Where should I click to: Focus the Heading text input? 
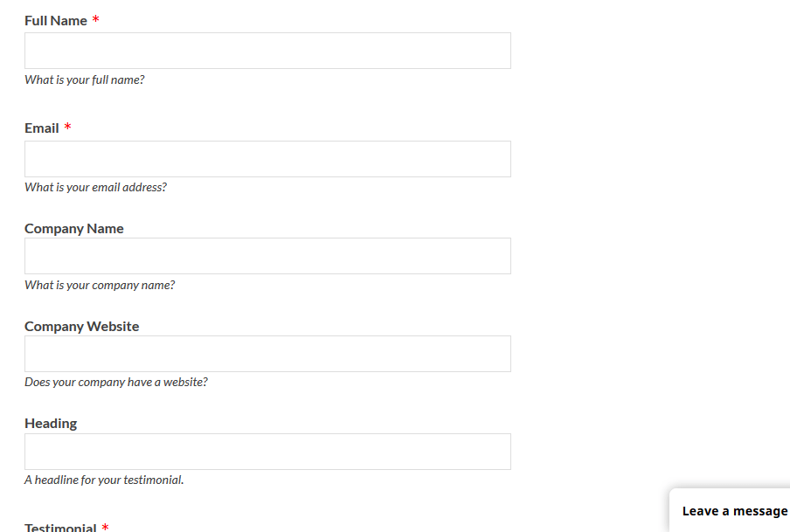click(x=267, y=452)
